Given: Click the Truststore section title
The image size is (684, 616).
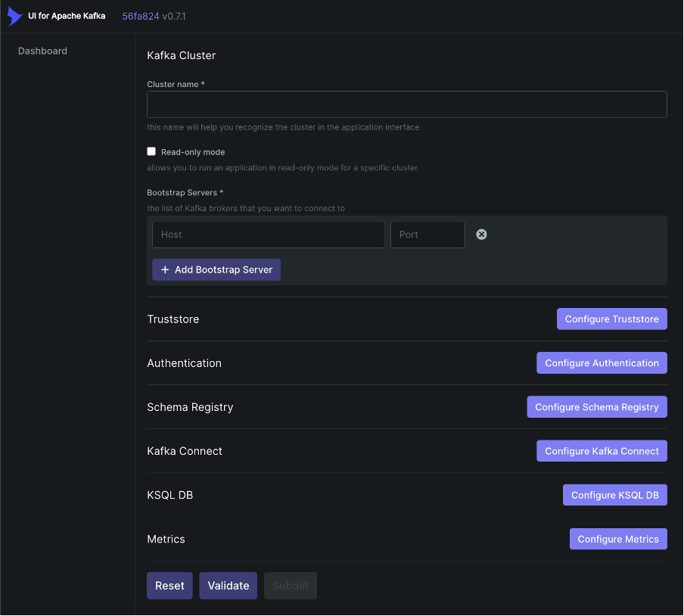Looking at the screenshot, I should pyautogui.click(x=173, y=319).
